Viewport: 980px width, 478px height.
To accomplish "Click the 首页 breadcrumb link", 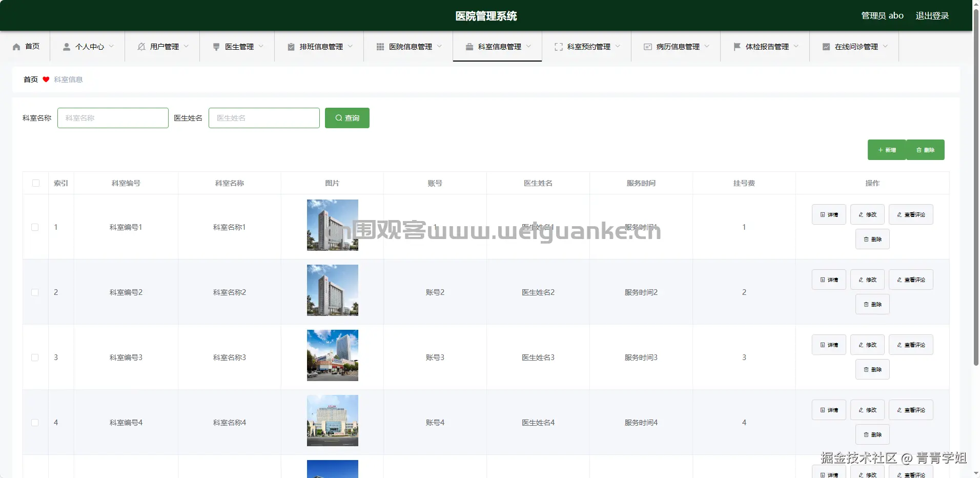I will (x=31, y=79).
